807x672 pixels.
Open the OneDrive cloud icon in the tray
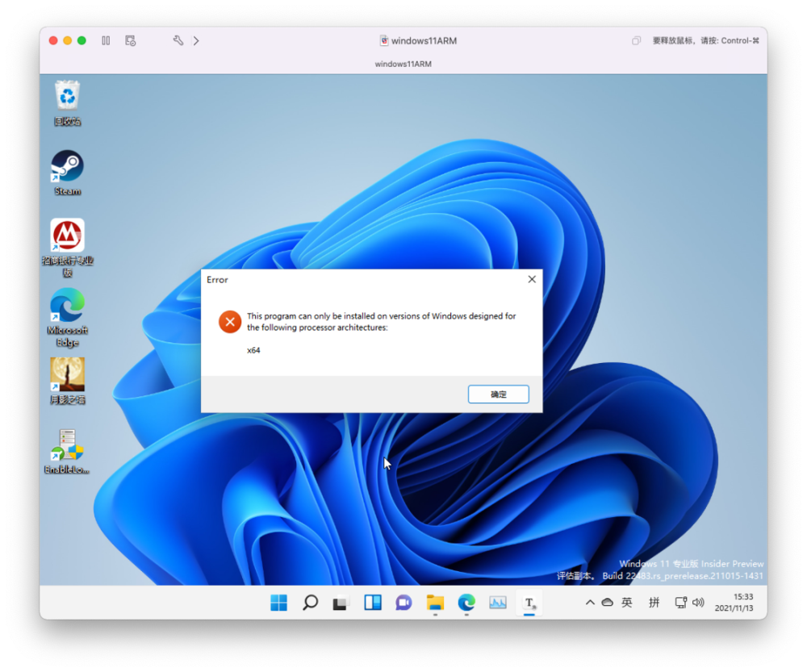608,602
